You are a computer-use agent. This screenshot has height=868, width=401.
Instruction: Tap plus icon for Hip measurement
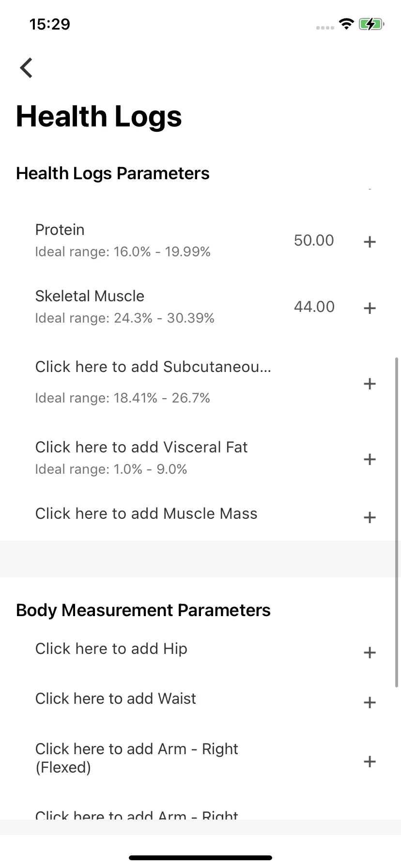[370, 652]
